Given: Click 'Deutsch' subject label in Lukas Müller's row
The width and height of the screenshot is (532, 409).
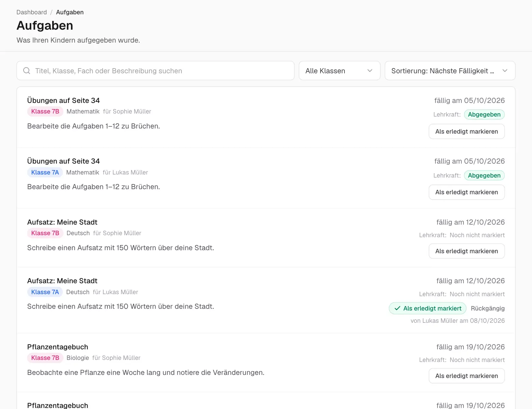Looking at the screenshot, I should coord(78,292).
